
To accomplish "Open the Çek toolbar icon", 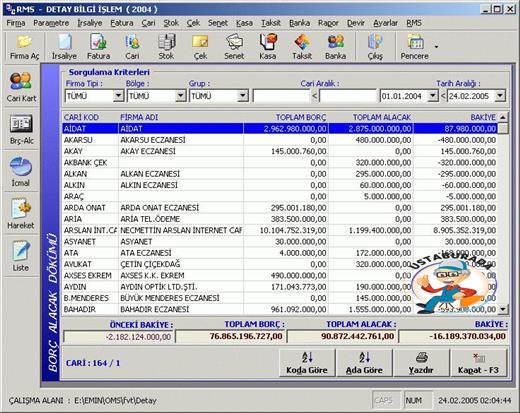I will pyautogui.click(x=200, y=47).
